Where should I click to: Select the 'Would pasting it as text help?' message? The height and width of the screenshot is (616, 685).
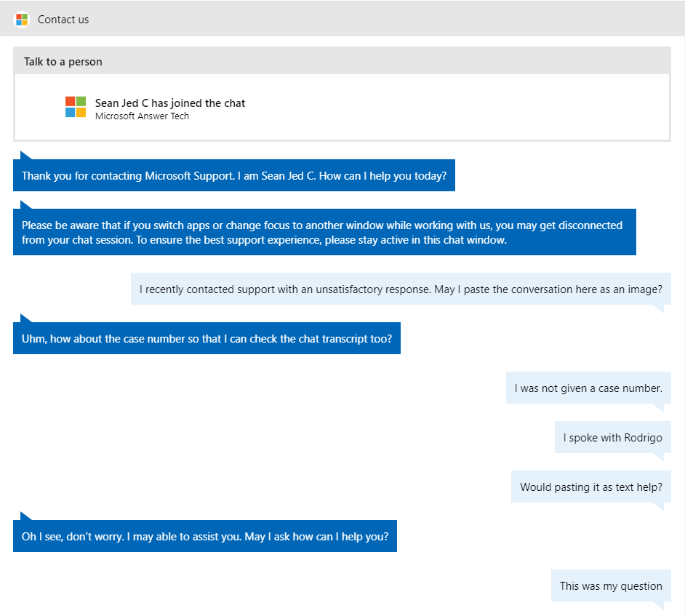coord(590,487)
